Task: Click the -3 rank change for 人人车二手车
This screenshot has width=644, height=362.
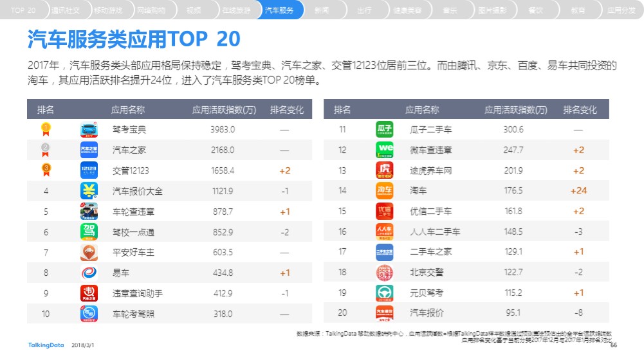Action: 578,232
